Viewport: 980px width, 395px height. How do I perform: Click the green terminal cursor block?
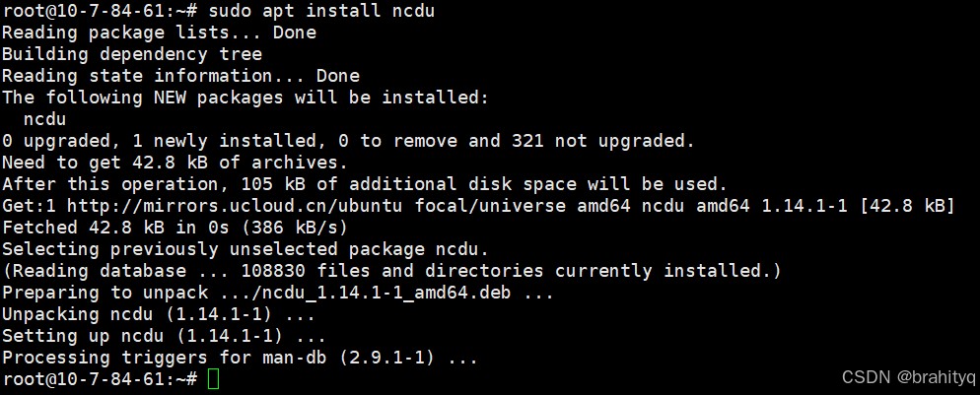[214, 379]
